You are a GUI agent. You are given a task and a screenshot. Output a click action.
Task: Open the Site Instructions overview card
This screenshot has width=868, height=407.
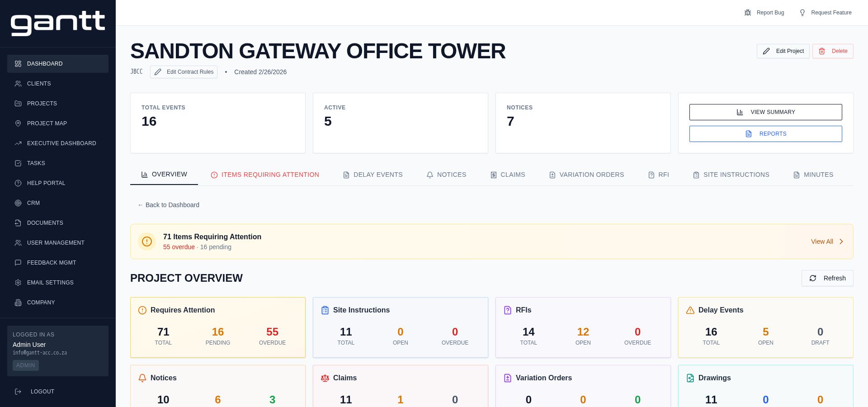coord(401,327)
